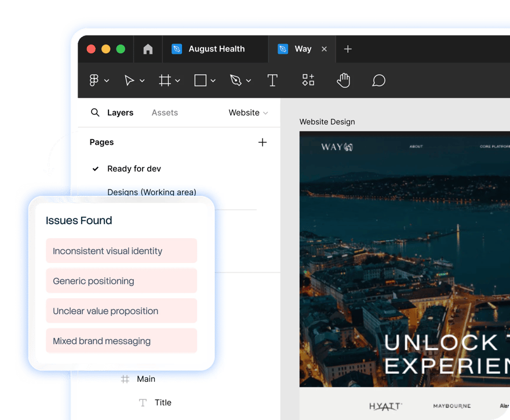Click the Unclear value proposition issue

121,311
